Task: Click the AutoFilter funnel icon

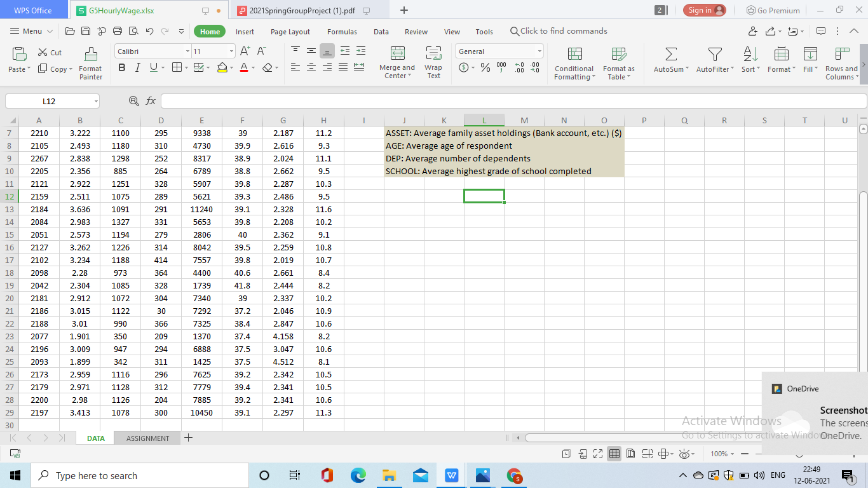Action: click(715, 55)
